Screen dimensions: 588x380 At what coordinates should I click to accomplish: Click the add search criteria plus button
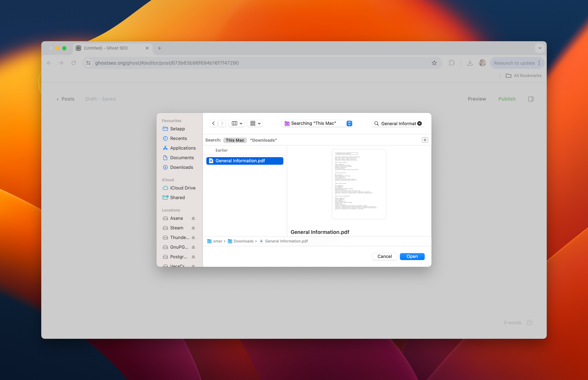[x=425, y=140]
